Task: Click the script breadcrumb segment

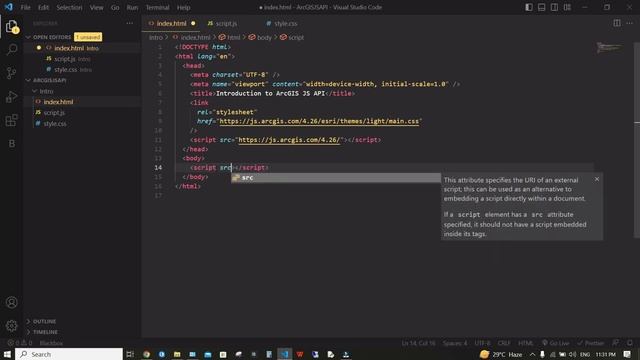Action: pyautogui.click(x=292, y=38)
